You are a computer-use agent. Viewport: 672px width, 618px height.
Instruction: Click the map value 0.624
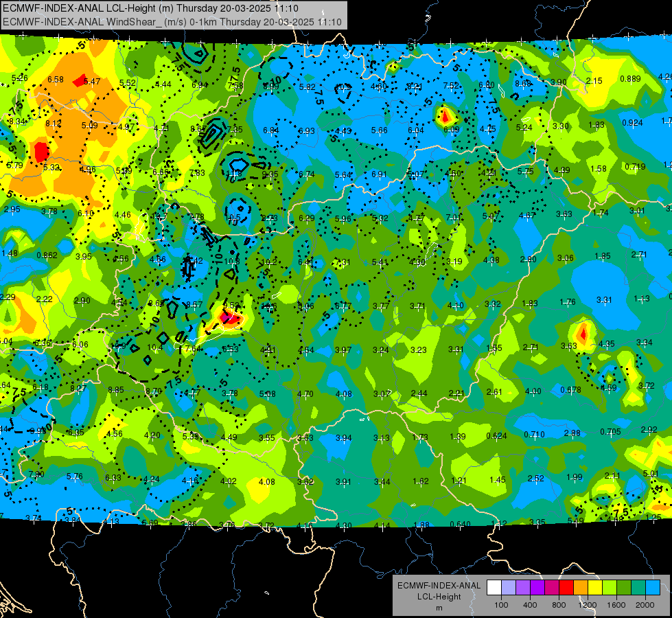(x=496, y=436)
